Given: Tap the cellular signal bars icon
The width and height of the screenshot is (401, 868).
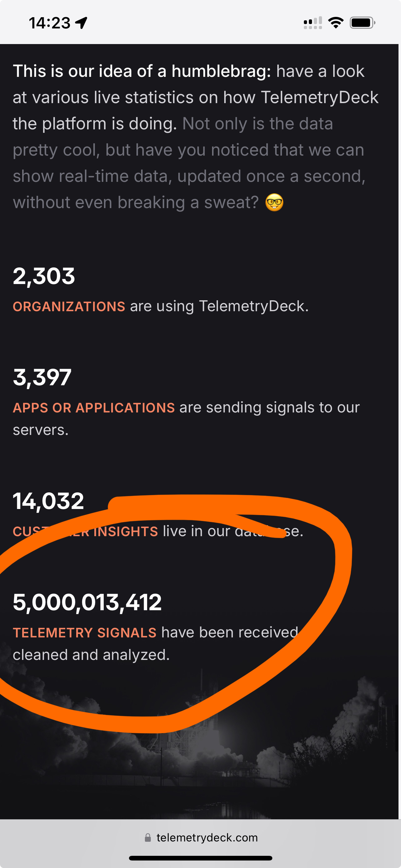Looking at the screenshot, I should click(313, 23).
